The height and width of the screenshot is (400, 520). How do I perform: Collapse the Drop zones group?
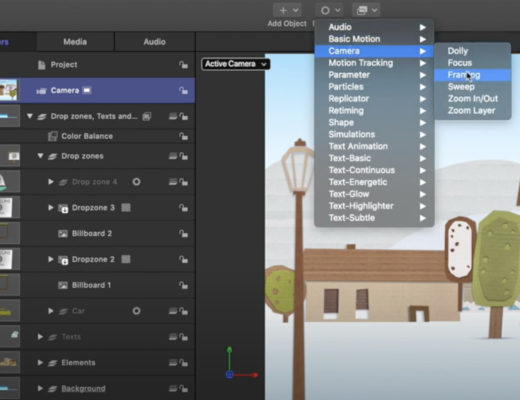(40, 156)
